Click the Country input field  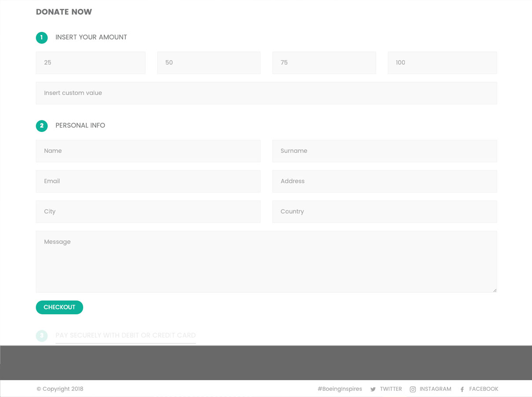pyautogui.click(x=385, y=211)
